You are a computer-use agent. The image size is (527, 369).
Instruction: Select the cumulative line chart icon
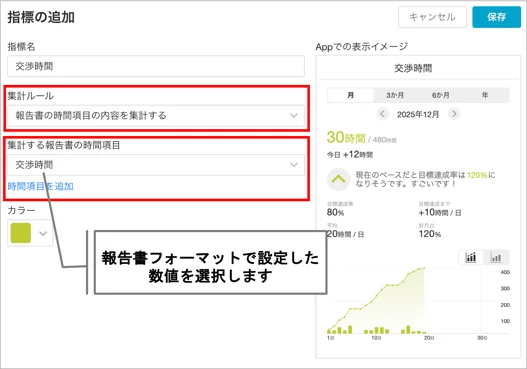(471, 258)
